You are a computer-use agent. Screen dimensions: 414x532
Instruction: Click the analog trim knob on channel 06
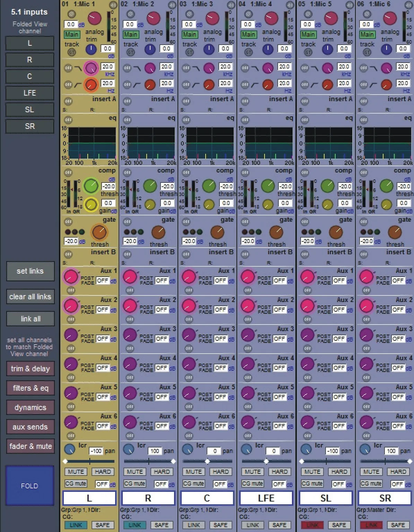tap(390, 18)
